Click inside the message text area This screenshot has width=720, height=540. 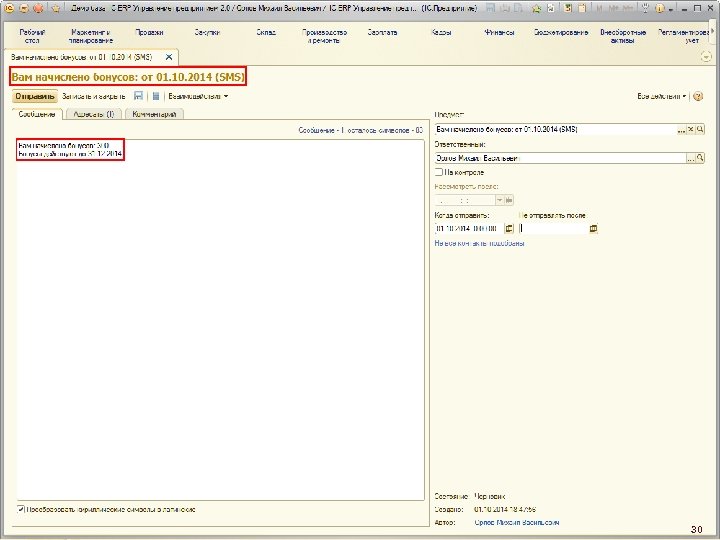pyautogui.click(x=220, y=320)
